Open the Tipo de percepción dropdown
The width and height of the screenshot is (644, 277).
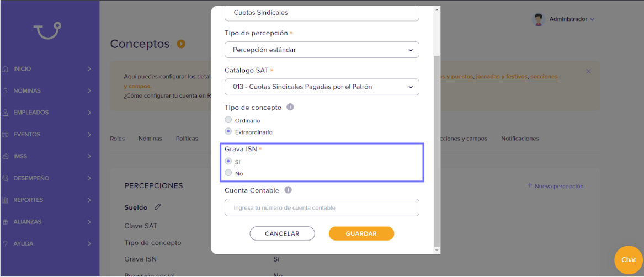coord(322,50)
